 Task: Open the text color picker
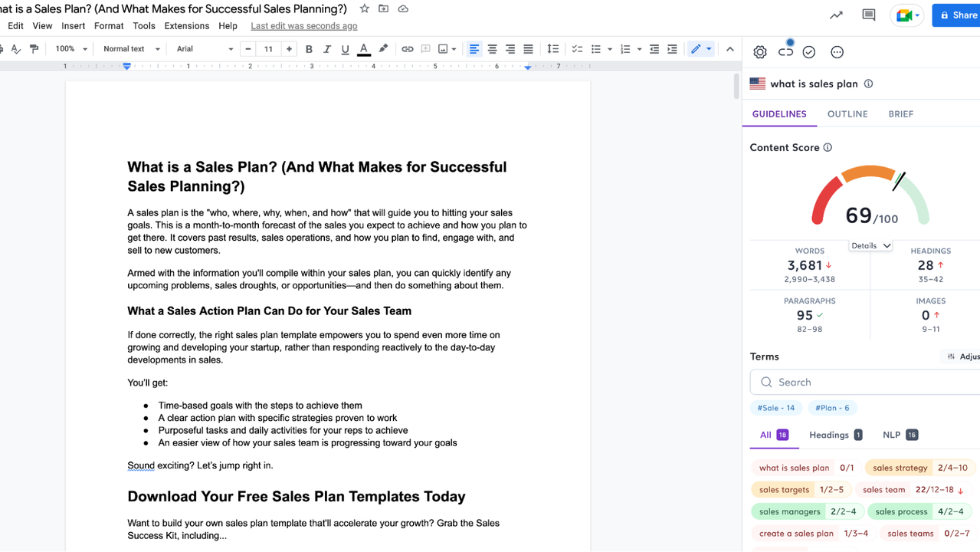pyautogui.click(x=364, y=49)
